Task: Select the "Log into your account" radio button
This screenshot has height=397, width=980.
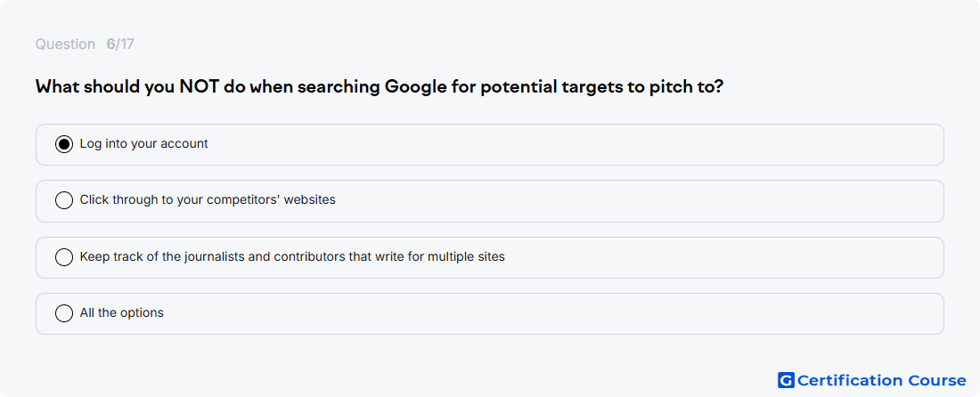Action: (64, 144)
